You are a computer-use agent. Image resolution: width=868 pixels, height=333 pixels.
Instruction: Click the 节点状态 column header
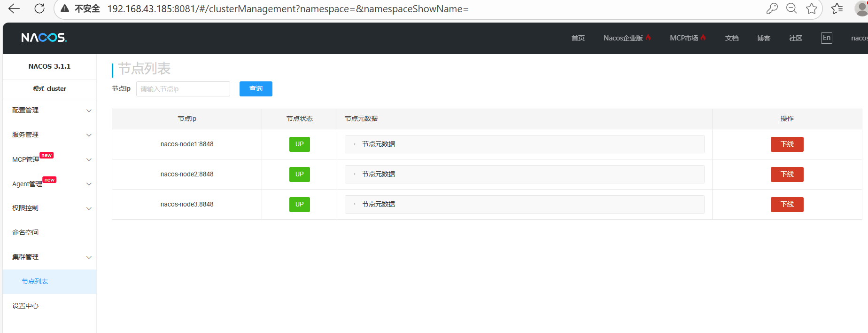click(300, 119)
